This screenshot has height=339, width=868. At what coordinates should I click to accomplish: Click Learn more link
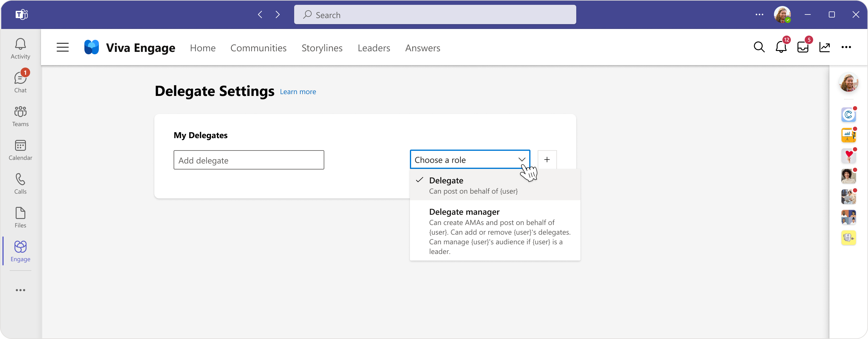click(x=298, y=91)
